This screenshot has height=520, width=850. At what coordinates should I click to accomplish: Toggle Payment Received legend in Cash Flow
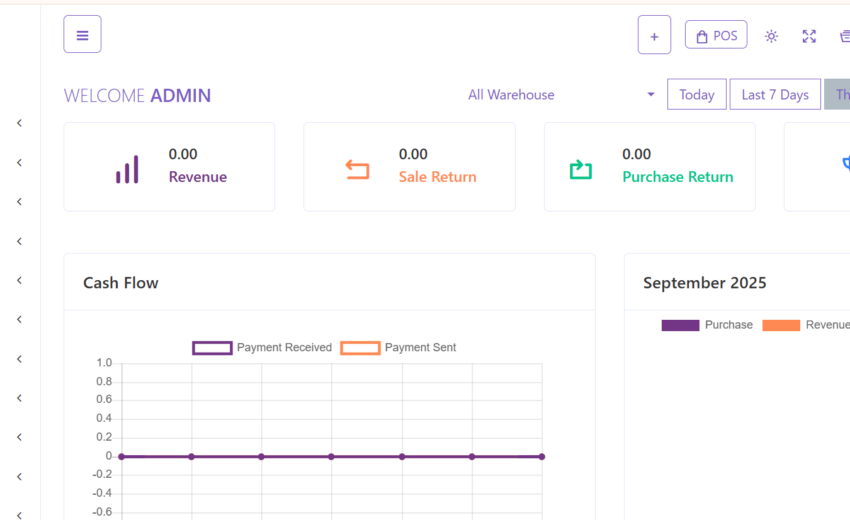pos(262,348)
